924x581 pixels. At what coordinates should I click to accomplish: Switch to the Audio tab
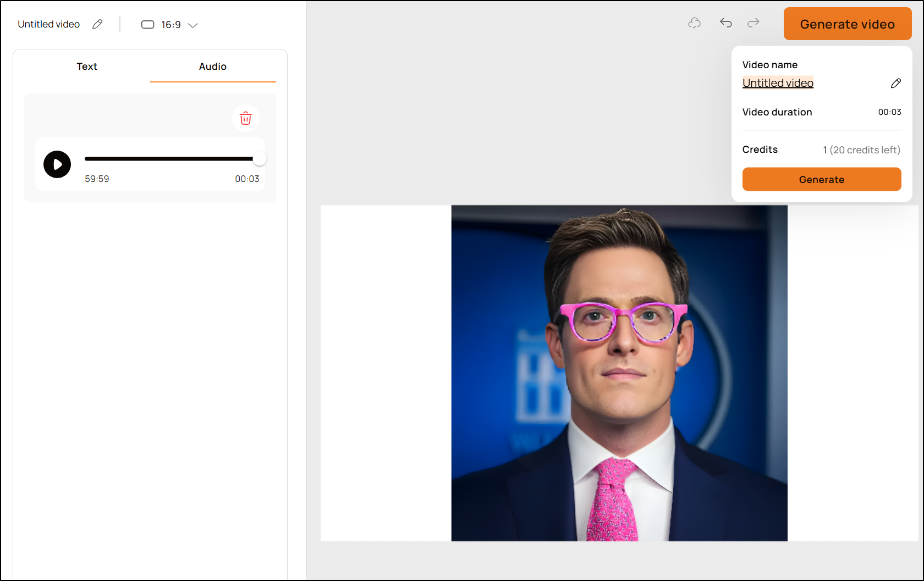coord(213,67)
